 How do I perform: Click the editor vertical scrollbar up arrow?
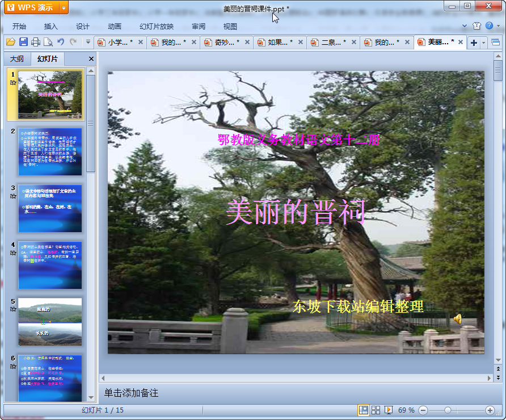pyautogui.click(x=498, y=56)
